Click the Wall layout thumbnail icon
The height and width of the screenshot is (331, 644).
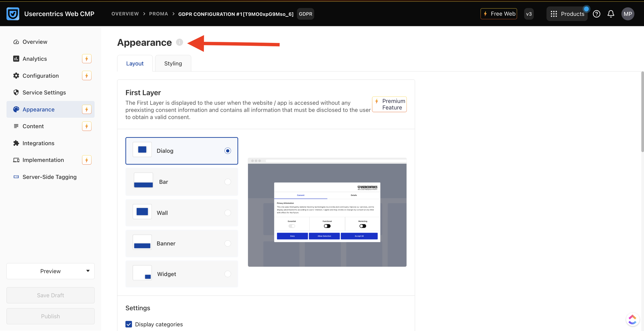coord(142,211)
